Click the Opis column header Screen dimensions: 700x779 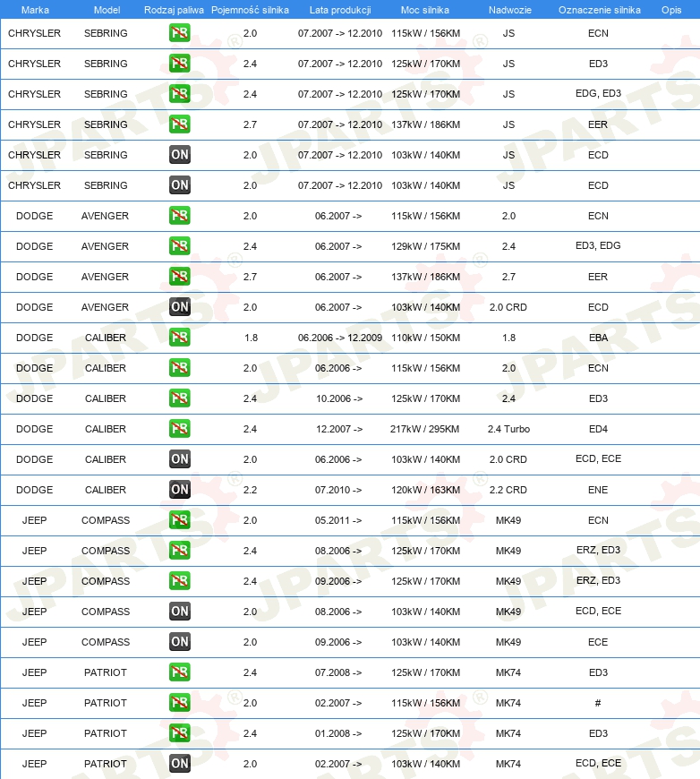click(x=671, y=10)
